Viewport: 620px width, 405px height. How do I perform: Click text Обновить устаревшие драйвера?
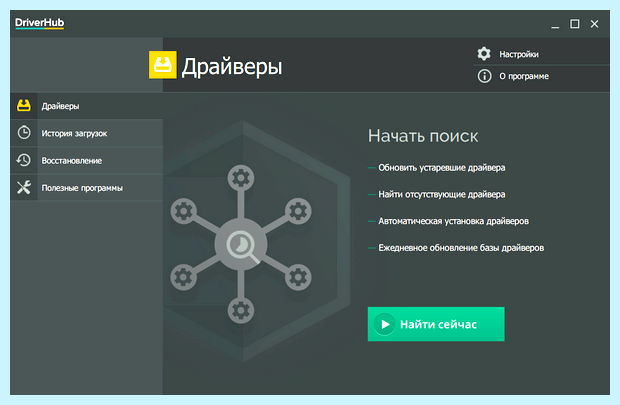point(442,168)
